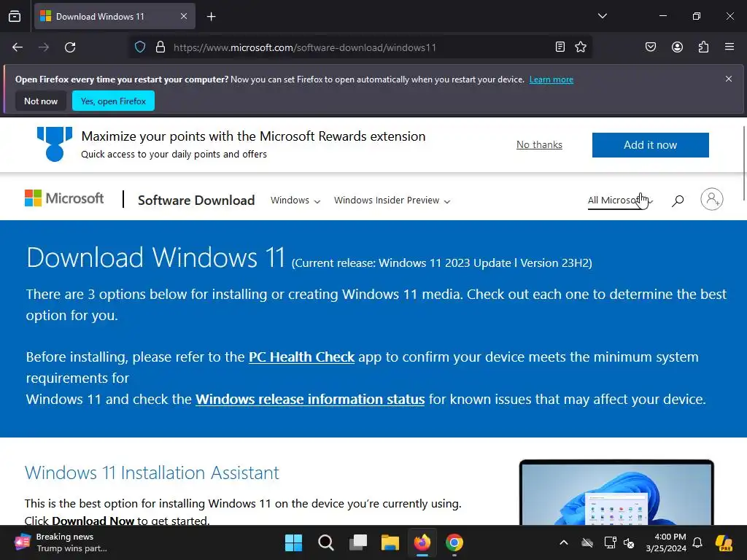Close the Download Windows 11 tab
Image resolution: width=747 pixels, height=560 pixels.
click(184, 16)
